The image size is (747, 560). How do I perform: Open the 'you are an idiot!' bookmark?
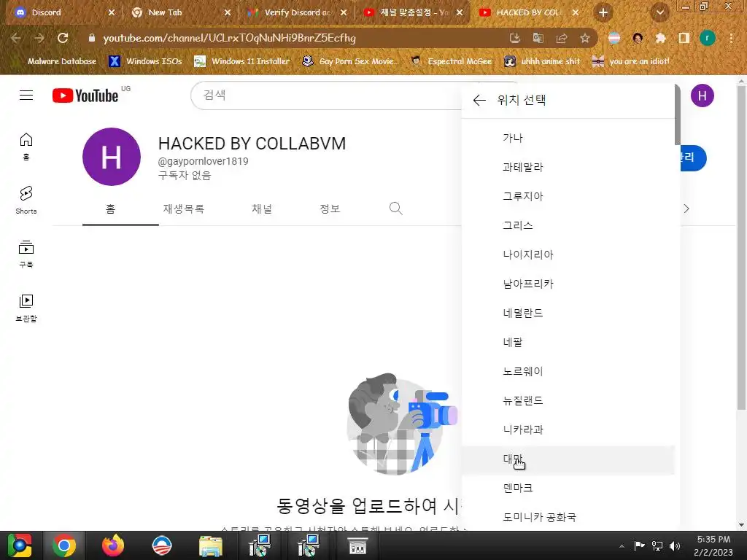point(631,61)
